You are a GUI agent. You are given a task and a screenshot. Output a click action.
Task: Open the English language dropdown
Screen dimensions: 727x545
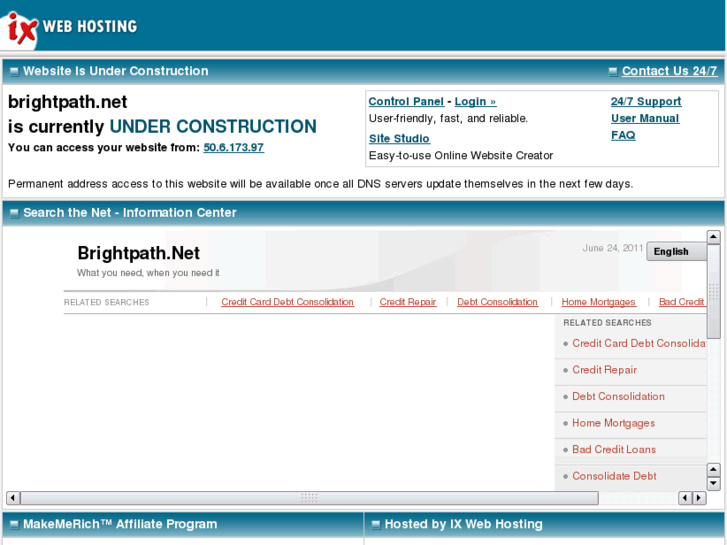(x=676, y=251)
